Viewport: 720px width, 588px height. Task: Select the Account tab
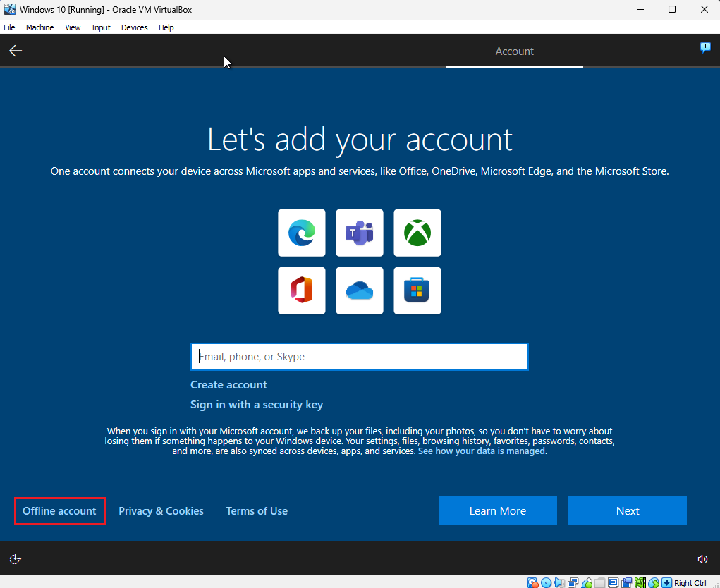pyautogui.click(x=514, y=51)
